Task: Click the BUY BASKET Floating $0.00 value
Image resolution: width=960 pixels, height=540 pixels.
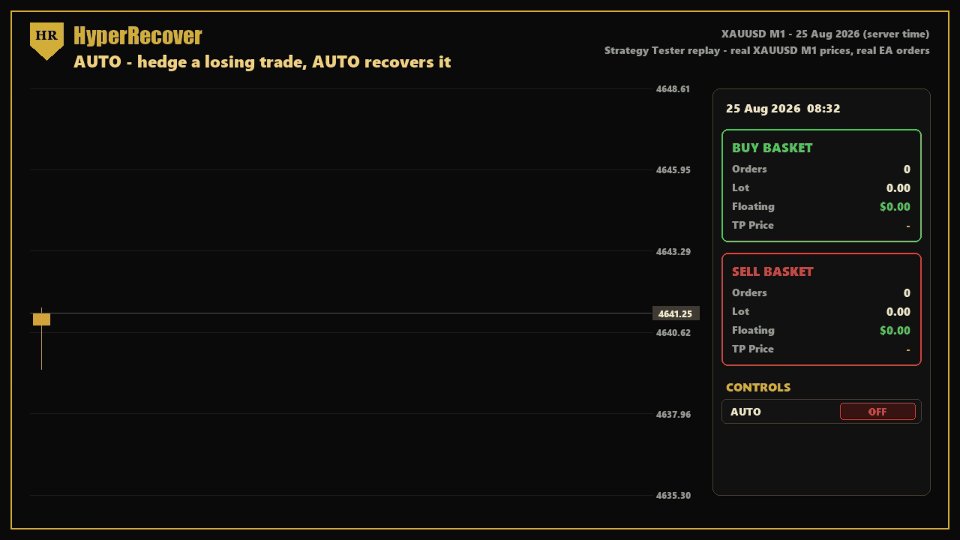Action: [895, 207]
